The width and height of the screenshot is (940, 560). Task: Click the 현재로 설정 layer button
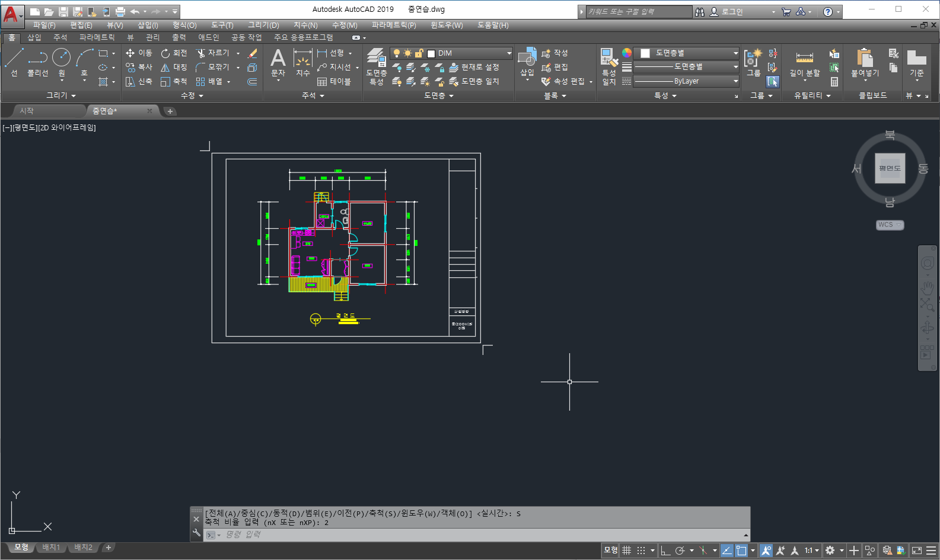pyautogui.click(x=474, y=67)
